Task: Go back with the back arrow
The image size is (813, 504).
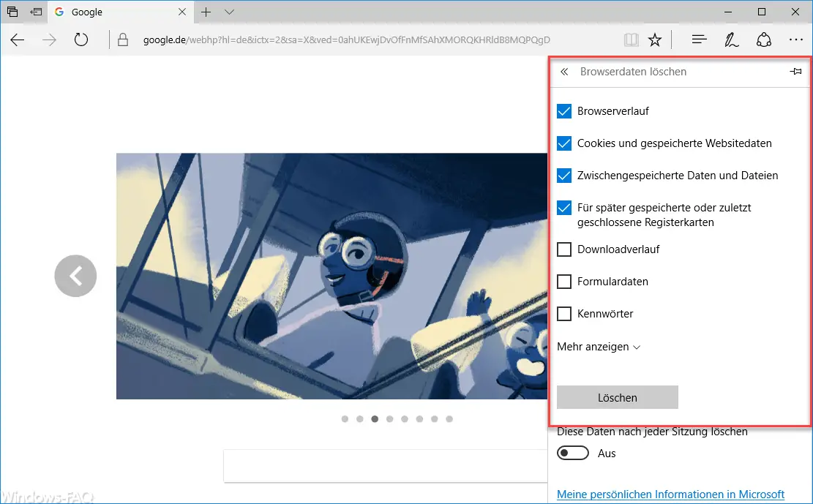Action: click(17, 40)
